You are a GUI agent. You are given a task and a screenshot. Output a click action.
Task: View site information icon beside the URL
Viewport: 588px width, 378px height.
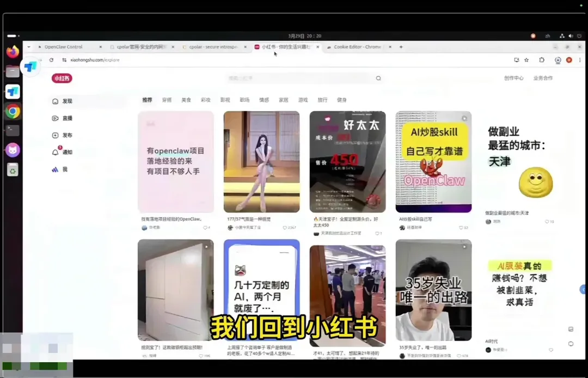(64, 60)
